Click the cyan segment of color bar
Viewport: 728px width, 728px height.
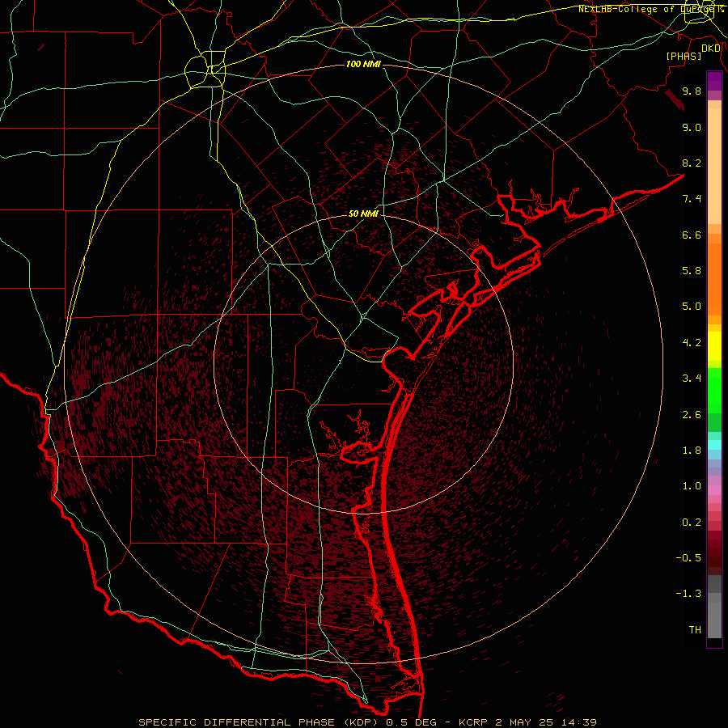pyautogui.click(x=714, y=445)
